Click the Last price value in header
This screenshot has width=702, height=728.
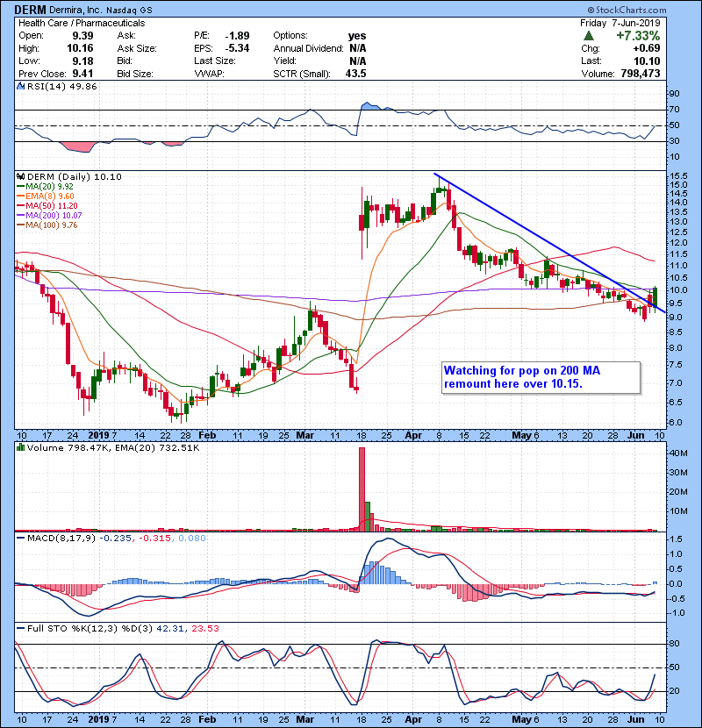[647, 61]
